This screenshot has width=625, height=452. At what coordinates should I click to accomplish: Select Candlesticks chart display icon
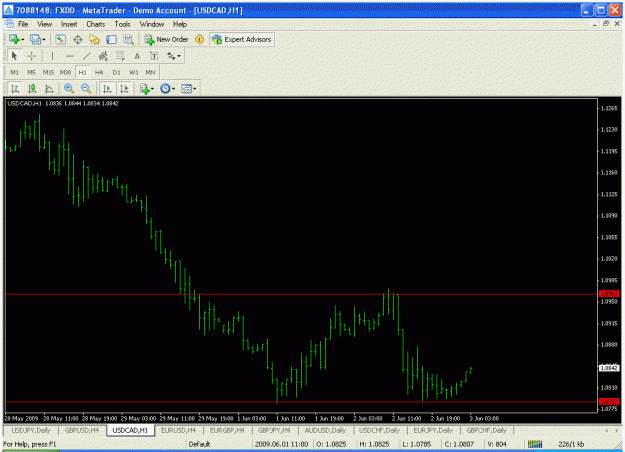tap(32, 88)
